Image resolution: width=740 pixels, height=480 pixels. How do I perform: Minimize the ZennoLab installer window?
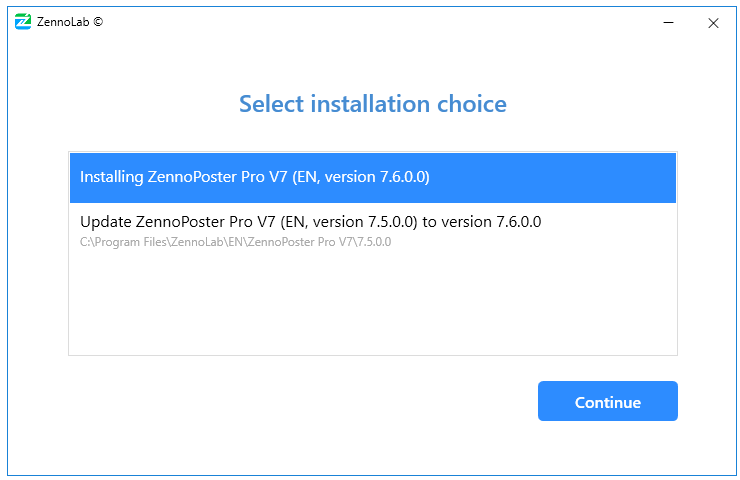(x=667, y=23)
